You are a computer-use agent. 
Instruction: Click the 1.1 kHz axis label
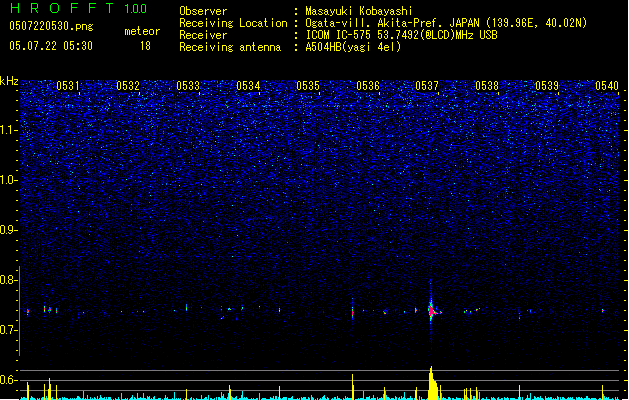[9, 130]
